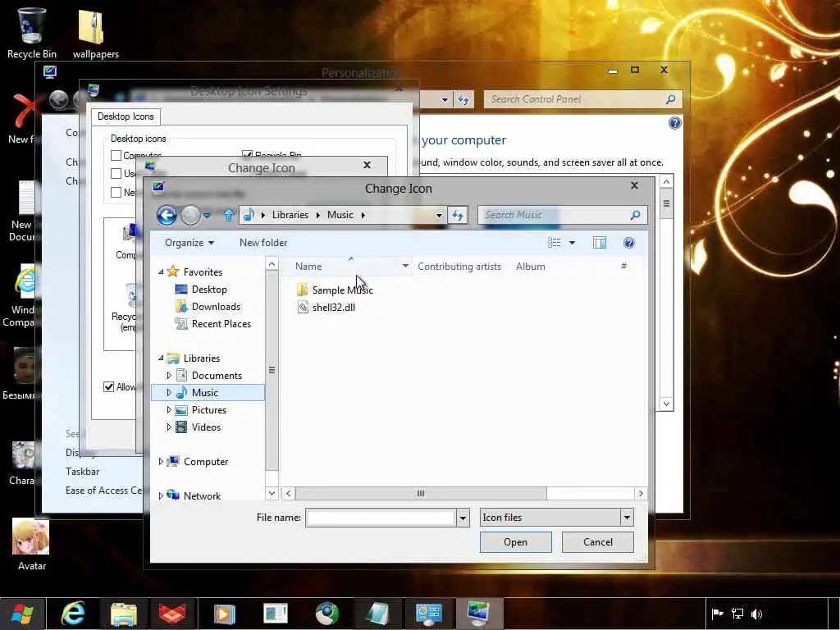The image size is (840, 630).
Task: Click the Search Music input box
Action: click(x=554, y=216)
